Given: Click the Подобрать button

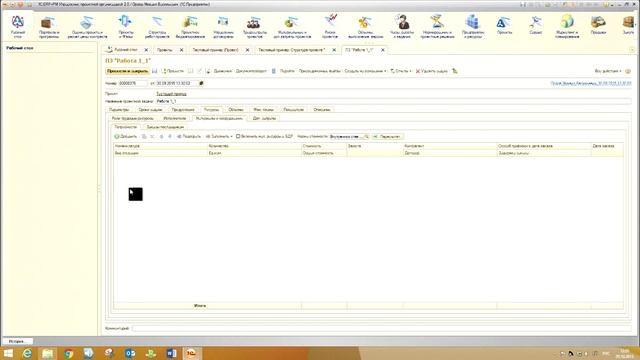Looking at the screenshot, I should click(x=189, y=136).
